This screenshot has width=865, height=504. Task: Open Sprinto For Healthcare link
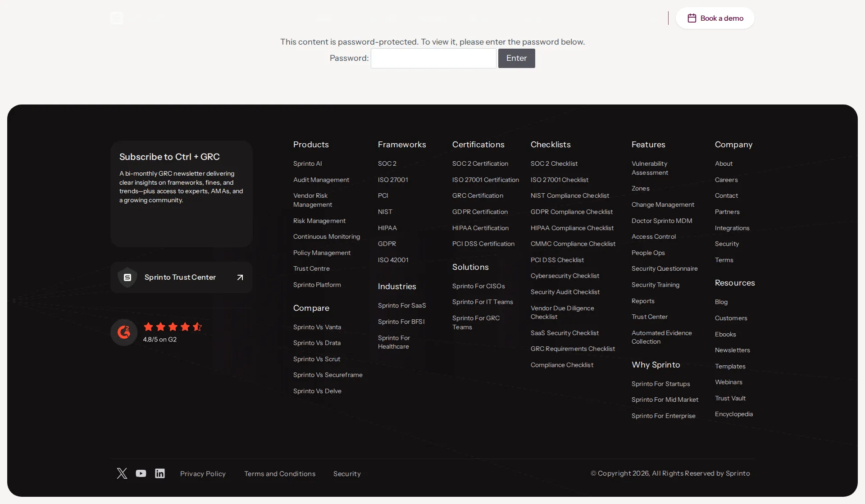point(394,342)
